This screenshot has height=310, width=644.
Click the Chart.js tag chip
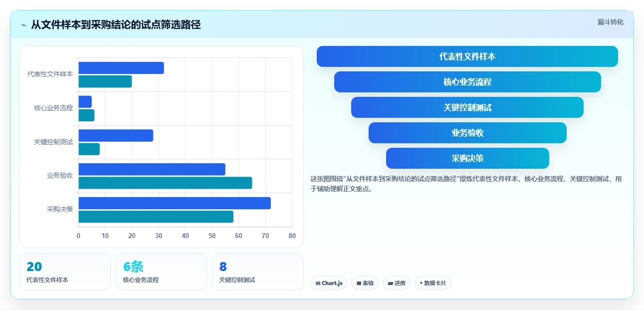[329, 283]
